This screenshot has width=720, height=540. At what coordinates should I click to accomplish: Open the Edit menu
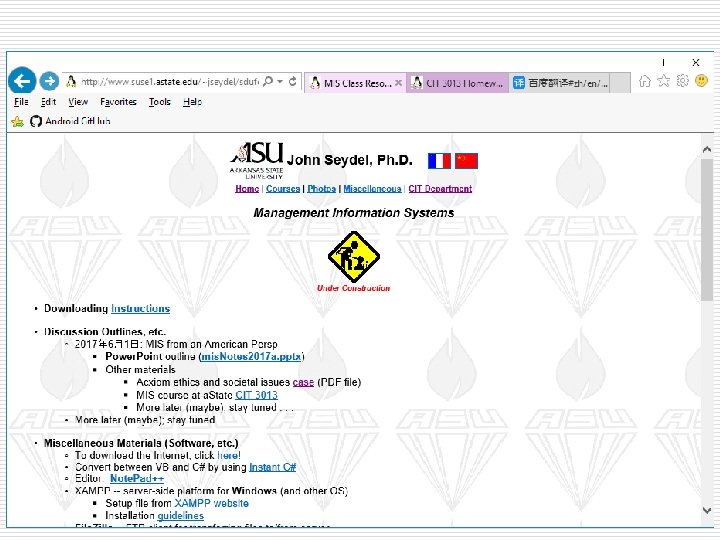pos(48,102)
